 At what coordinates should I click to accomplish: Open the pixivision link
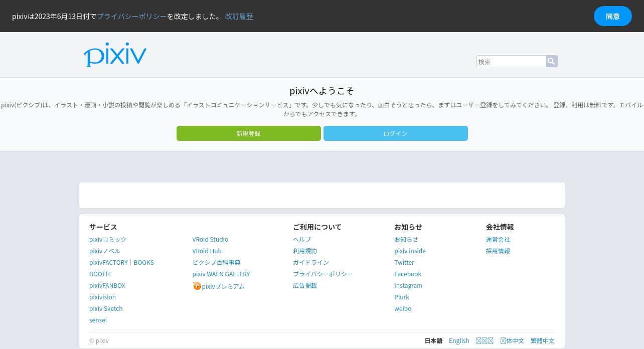click(102, 297)
